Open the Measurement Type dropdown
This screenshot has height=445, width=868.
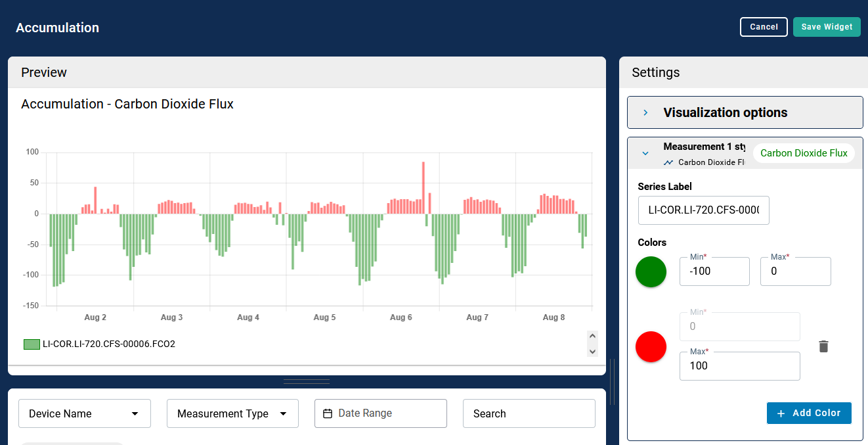tap(232, 413)
